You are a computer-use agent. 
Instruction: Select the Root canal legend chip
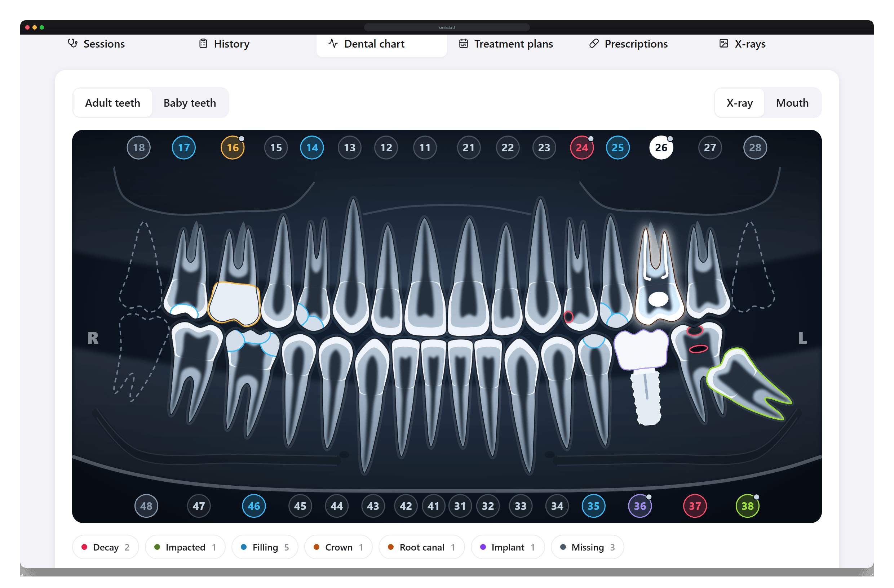click(421, 547)
